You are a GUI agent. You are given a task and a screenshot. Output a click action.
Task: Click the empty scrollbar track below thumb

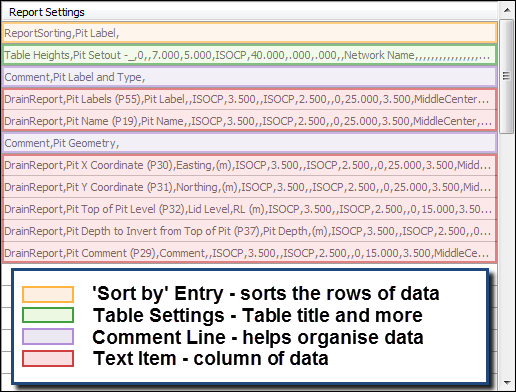[x=507, y=254]
